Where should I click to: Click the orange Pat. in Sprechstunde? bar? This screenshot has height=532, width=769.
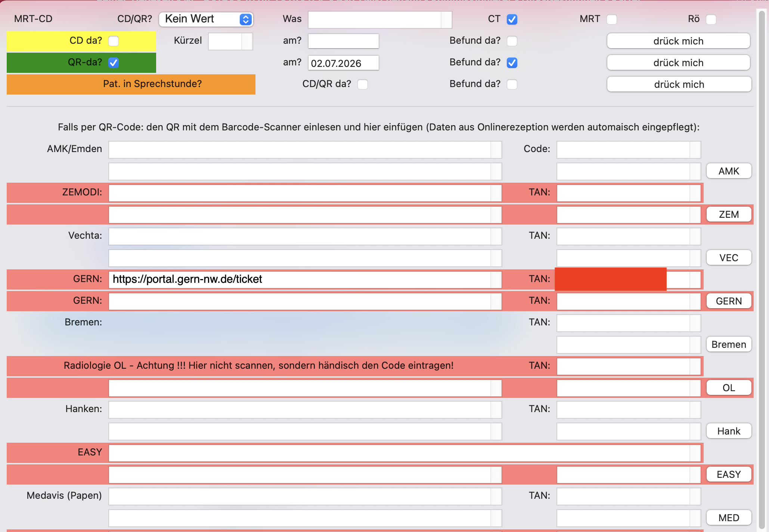pyautogui.click(x=131, y=84)
